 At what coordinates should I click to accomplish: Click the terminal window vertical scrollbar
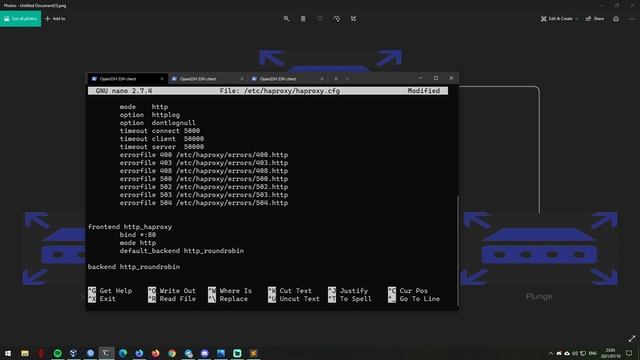click(458, 250)
